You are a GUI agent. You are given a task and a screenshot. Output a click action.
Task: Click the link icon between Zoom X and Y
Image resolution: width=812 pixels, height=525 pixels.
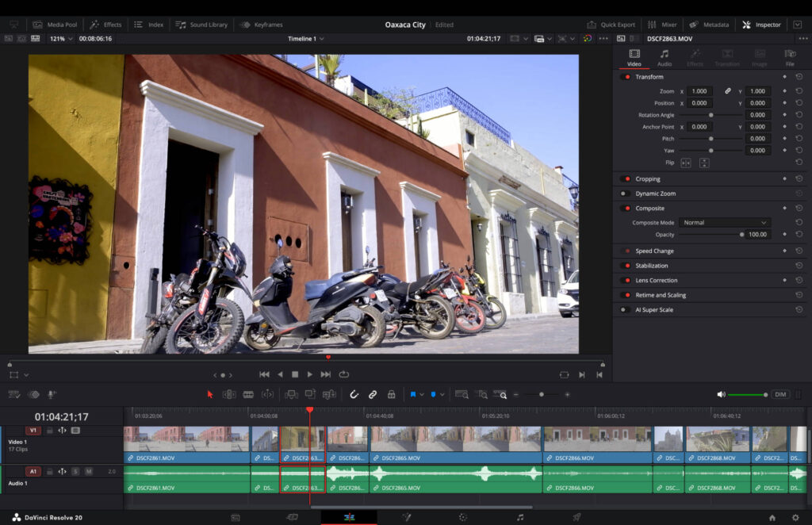[728, 91]
